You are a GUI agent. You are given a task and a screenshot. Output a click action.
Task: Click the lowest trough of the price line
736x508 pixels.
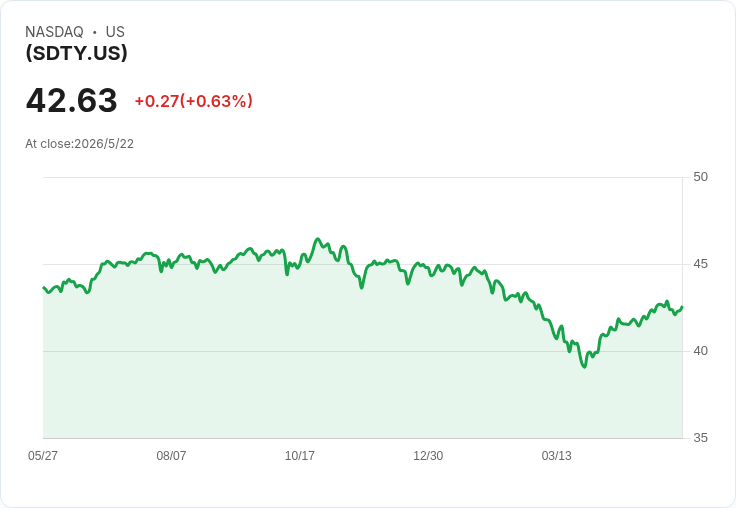point(584,367)
